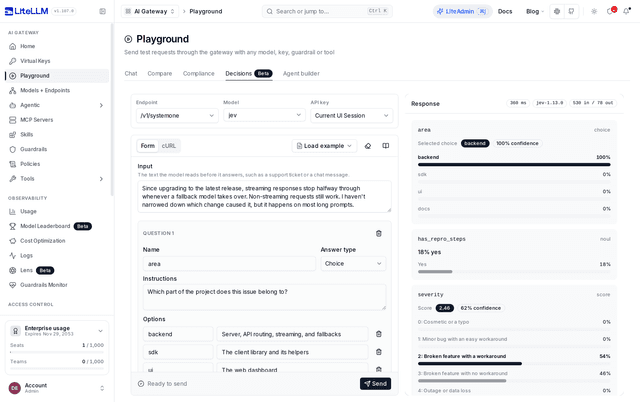Open API key Current UI Session dropdown

coord(351,115)
